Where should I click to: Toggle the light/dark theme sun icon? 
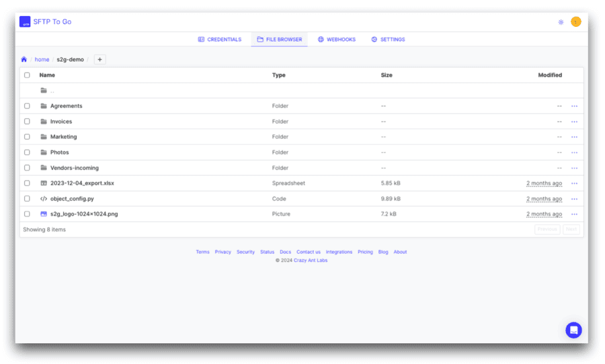point(561,22)
